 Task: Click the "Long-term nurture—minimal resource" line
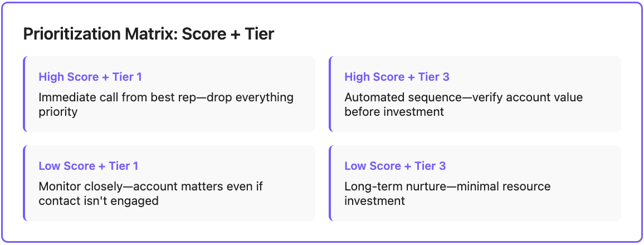(447, 187)
